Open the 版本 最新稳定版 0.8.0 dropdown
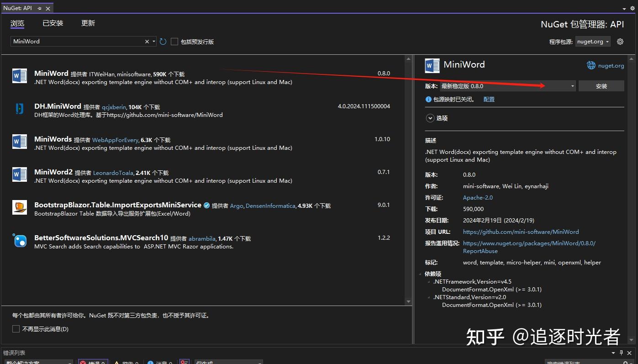 pyautogui.click(x=507, y=86)
